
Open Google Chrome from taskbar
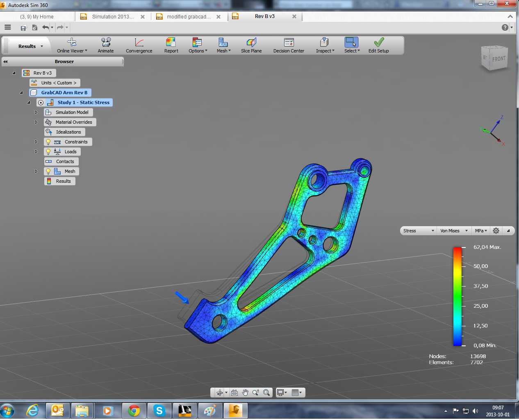click(134, 411)
